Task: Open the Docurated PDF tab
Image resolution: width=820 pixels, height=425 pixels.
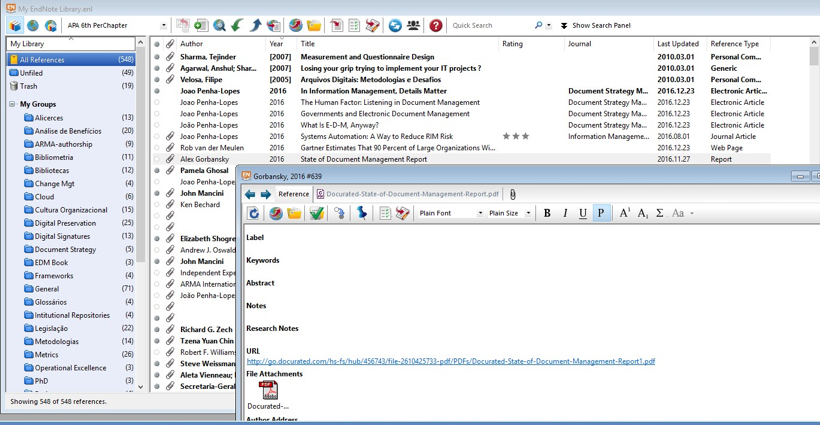Action: (x=408, y=194)
